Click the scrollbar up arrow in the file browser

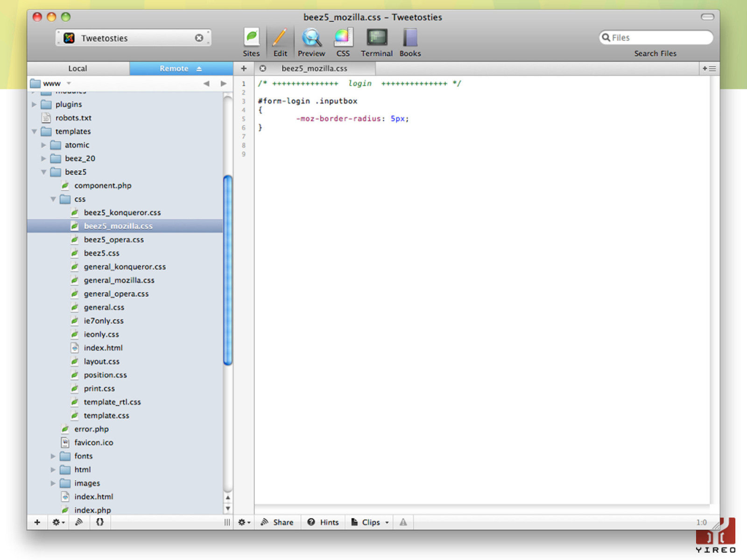[228, 497]
